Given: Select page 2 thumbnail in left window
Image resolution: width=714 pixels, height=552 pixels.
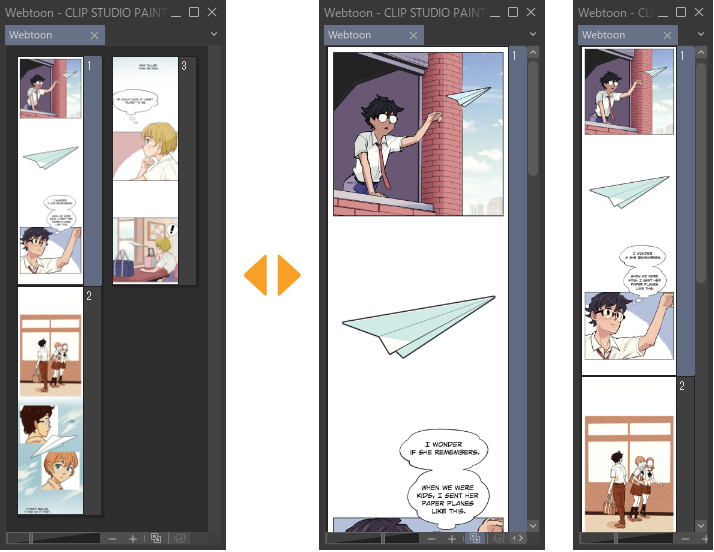Looking at the screenshot, I should tap(51, 401).
